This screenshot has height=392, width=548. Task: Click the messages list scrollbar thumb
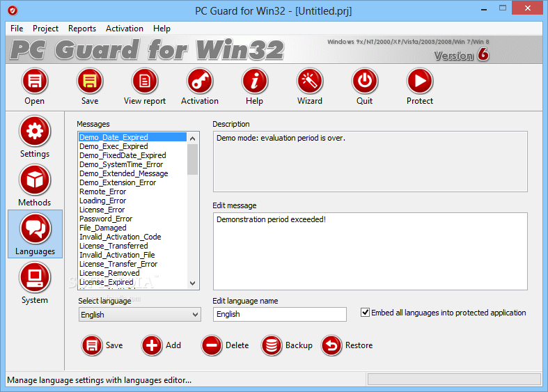193,159
